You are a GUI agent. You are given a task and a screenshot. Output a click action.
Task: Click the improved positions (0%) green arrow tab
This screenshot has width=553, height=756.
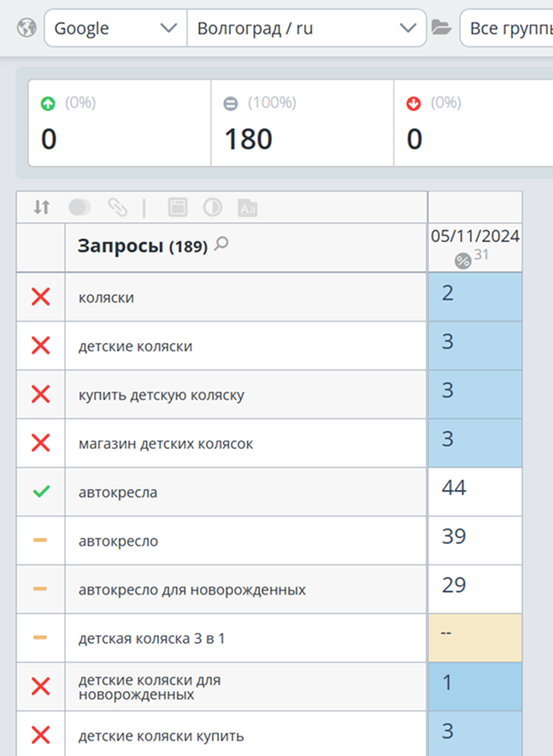coord(120,123)
